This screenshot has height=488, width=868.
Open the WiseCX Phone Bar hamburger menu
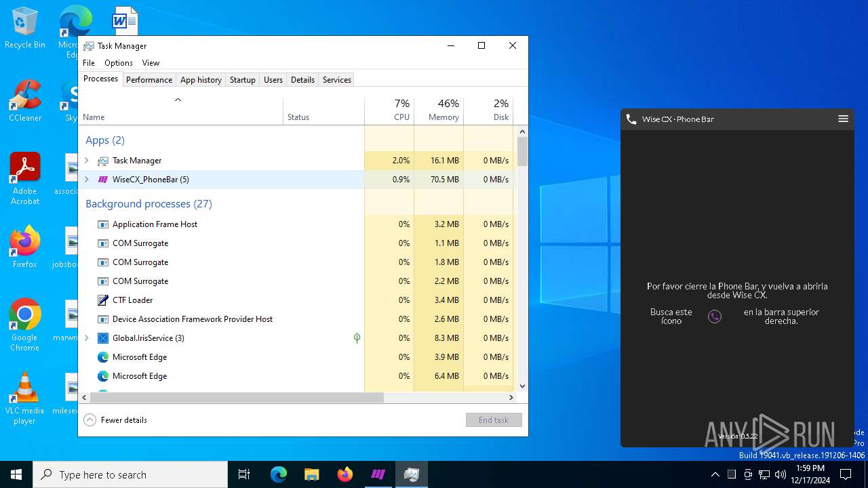(843, 119)
